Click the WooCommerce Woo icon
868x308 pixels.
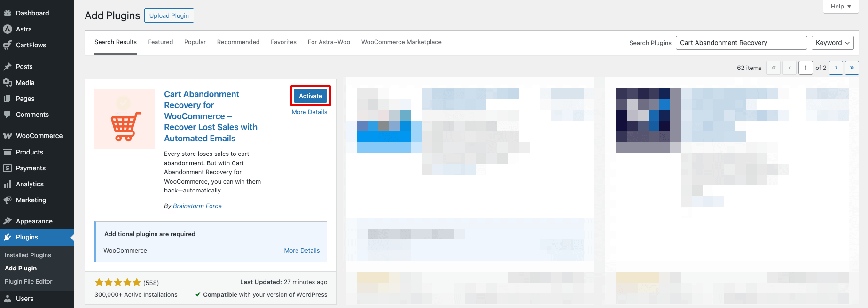click(8, 136)
